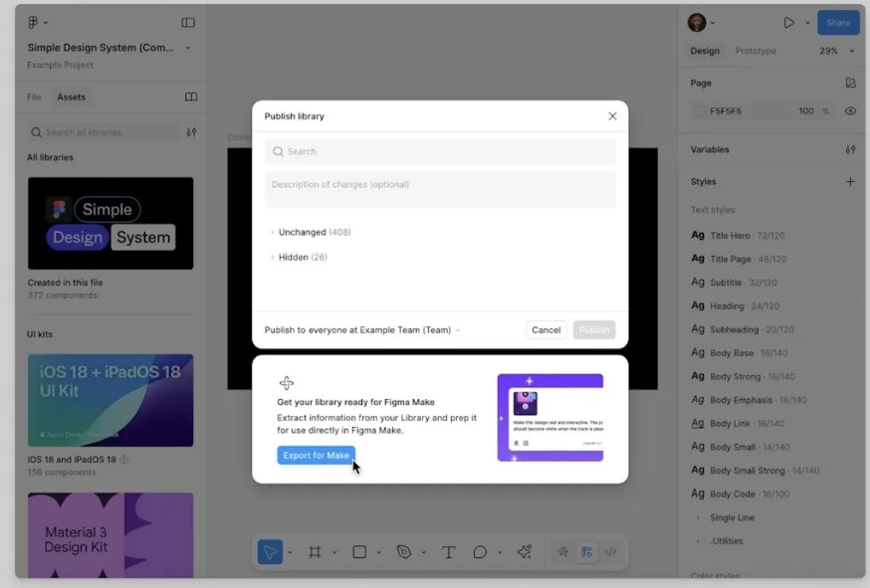The height and width of the screenshot is (588, 870).
Task: Select the Body Emphasis text style
Action: pyautogui.click(x=749, y=400)
